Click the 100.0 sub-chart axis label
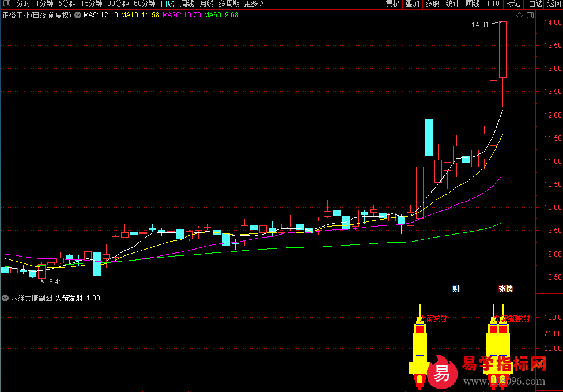This screenshot has width=563, height=392. (x=553, y=318)
